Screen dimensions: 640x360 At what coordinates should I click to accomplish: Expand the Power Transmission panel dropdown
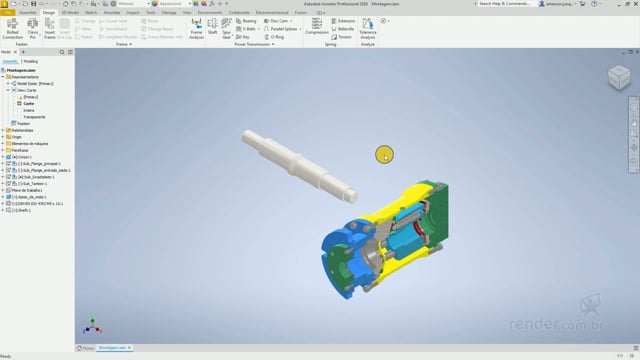pos(254,44)
